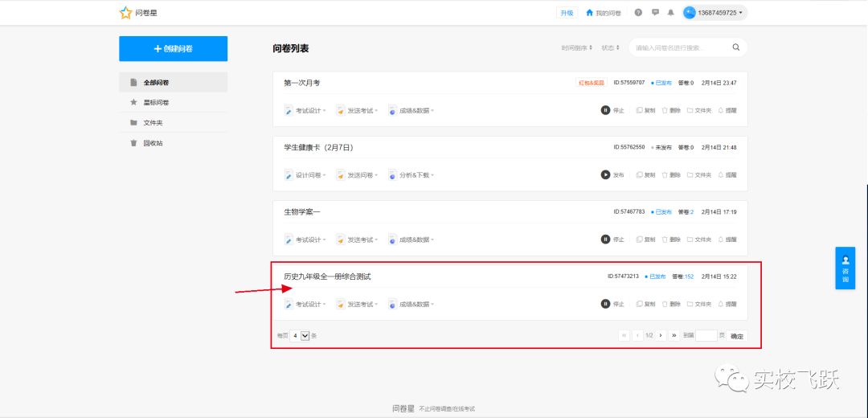Expand 分析&下载 menu for 学生健康卡

point(411,175)
